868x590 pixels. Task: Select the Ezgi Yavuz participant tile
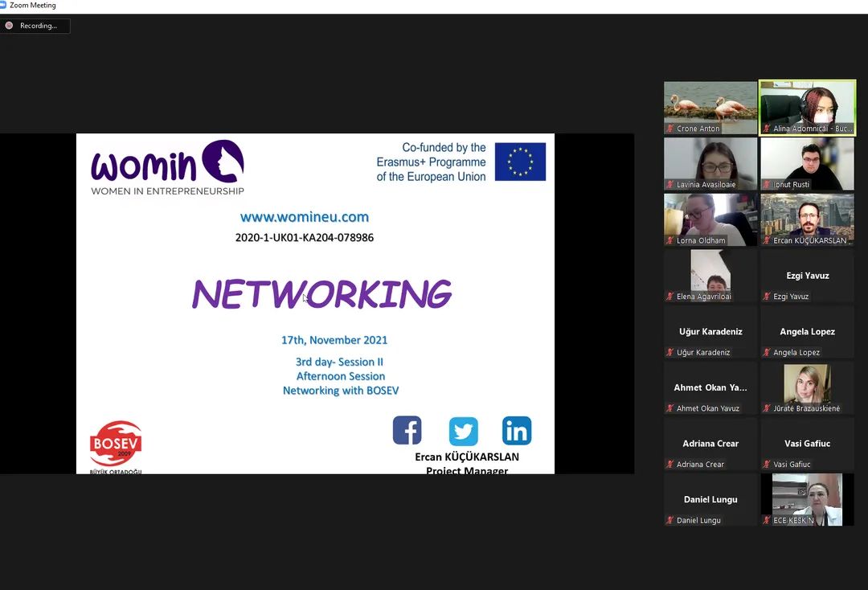click(x=807, y=276)
